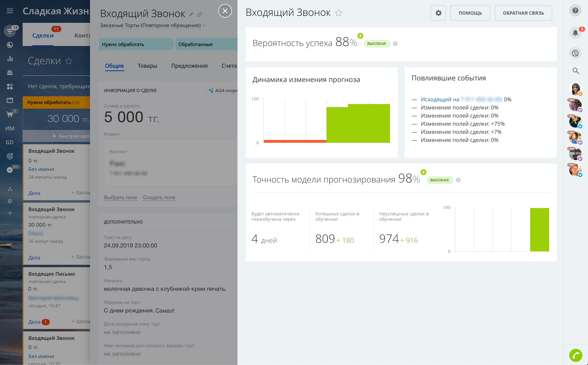The image size is (588, 365).
Task: Open the ИМ sidebar item
Action: tap(10, 128)
